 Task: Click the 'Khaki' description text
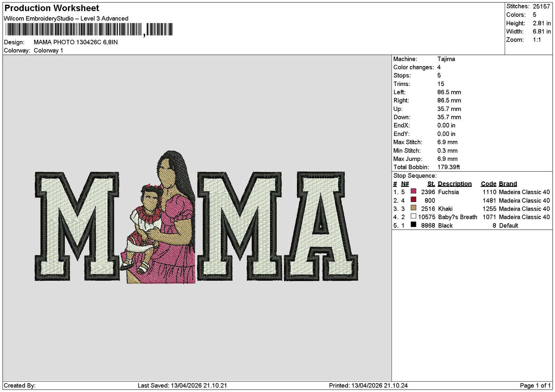tap(445, 209)
